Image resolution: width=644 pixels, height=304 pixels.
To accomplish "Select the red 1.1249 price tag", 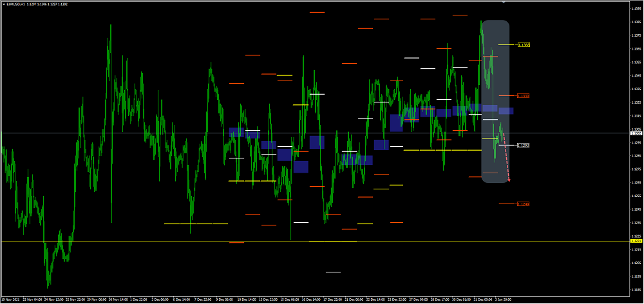I will pos(524,204).
